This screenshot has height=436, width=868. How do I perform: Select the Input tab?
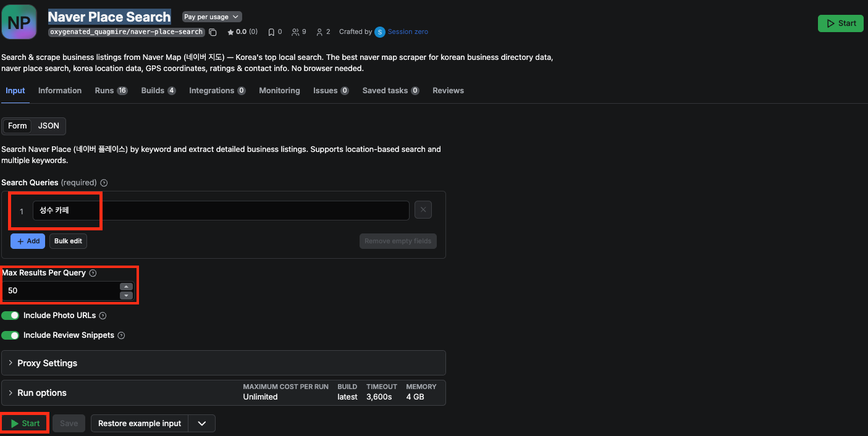coord(15,91)
